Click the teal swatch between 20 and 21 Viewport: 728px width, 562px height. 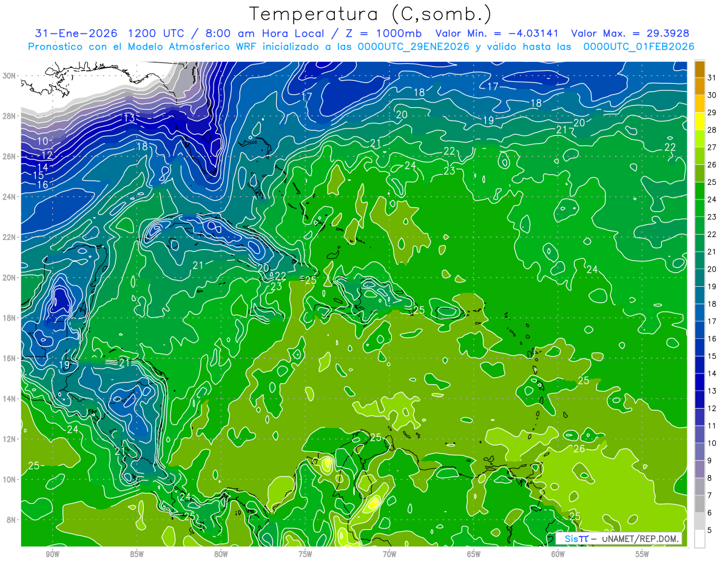699,260
